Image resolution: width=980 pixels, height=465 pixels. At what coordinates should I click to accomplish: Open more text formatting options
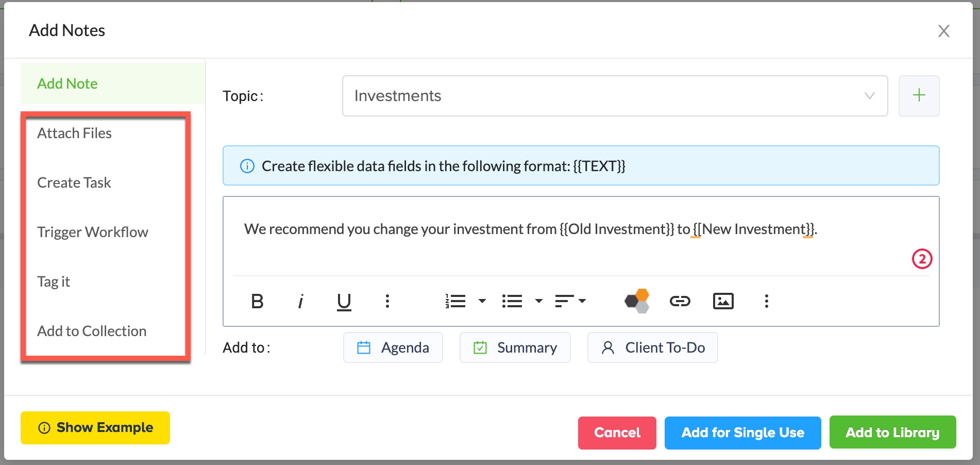pyautogui.click(x=387, y=301)
